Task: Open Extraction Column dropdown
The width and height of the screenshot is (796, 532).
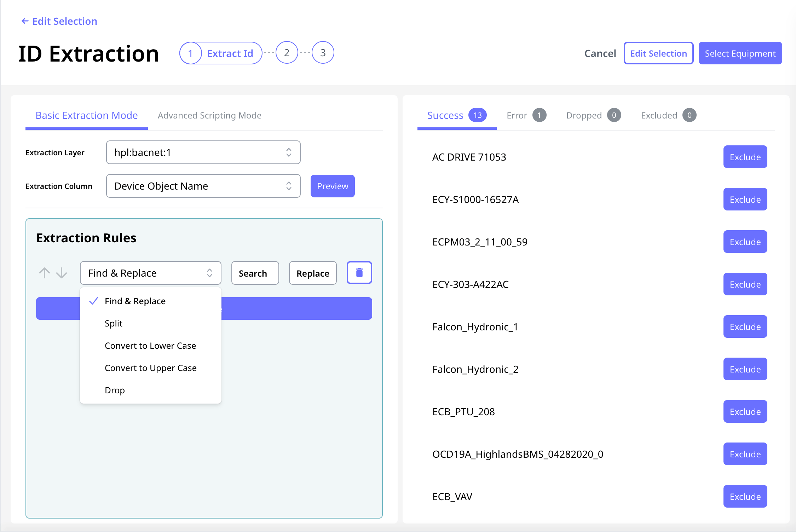Action: pyautogui.click(x=203, y=186)
